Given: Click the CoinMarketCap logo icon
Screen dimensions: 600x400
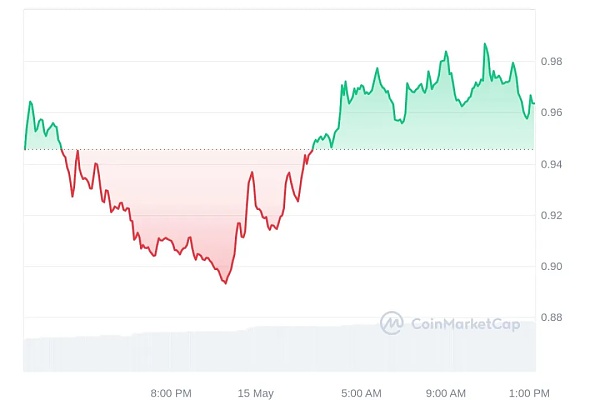Looking at the screenshot, I should [391, 323].
